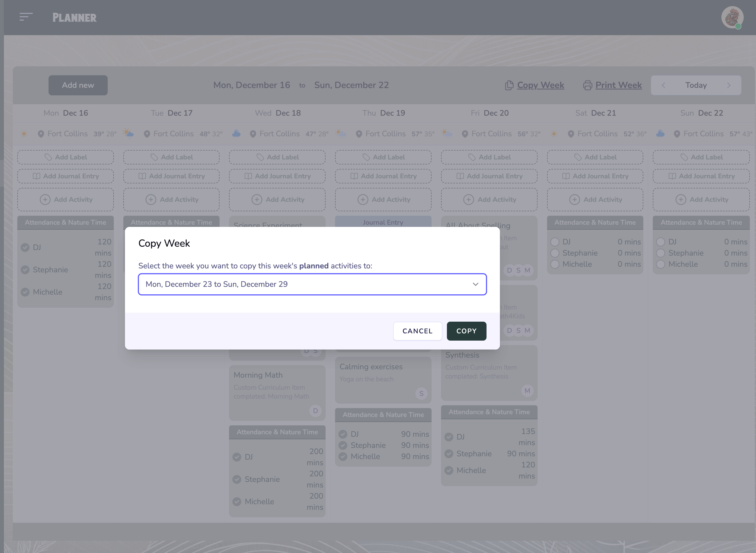
Task: Click the Friday Fort Collins location pin
Action: [x=465, y=134]
